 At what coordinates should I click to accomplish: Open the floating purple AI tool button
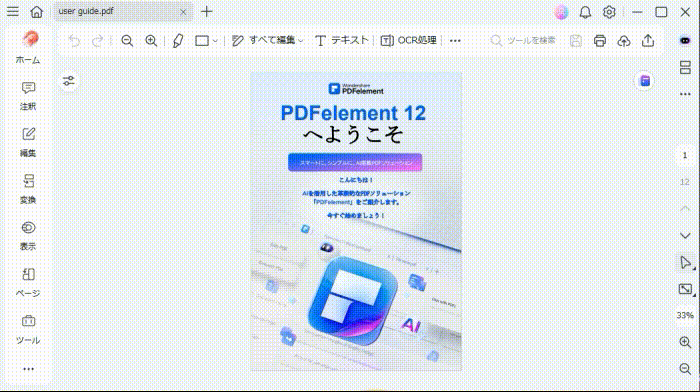645,81
